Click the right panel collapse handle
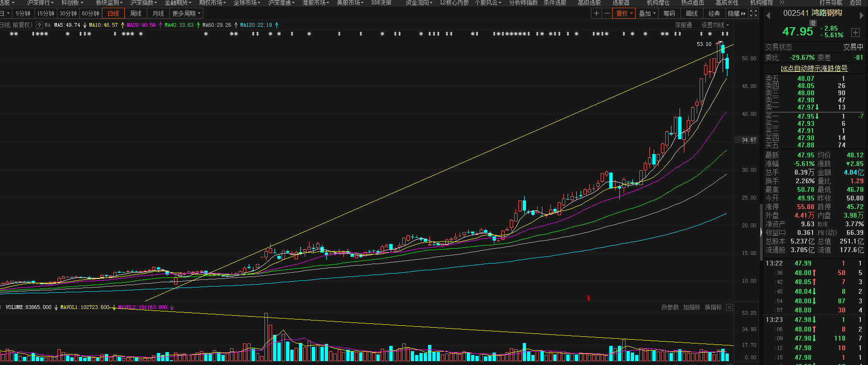 (761, 232)
